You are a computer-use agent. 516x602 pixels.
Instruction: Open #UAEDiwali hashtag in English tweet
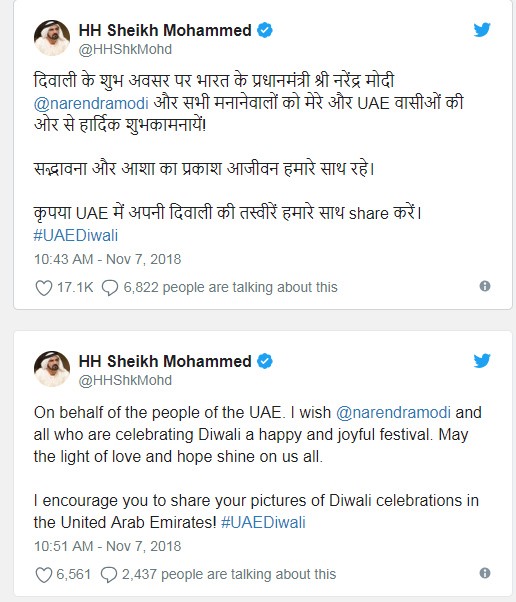coord(263,523)
